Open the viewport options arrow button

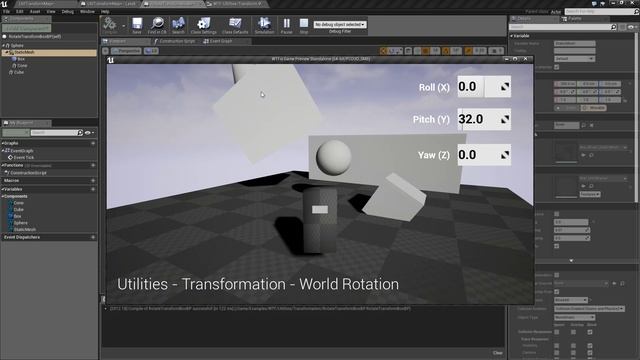click(x=105, y=51)
